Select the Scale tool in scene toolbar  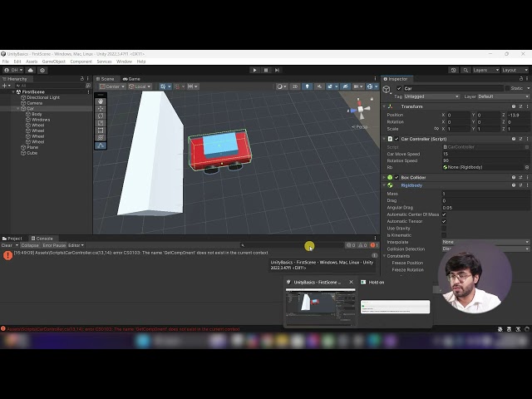click(x=101, y=123)
